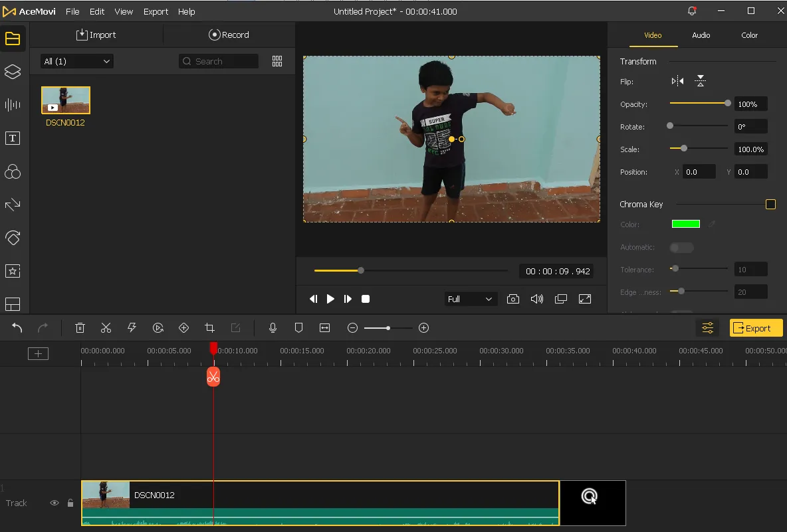This screenshot has height=532, width=787.
Task: Open the All (1) media filter dropdown
Action: (x=77, y=61)
